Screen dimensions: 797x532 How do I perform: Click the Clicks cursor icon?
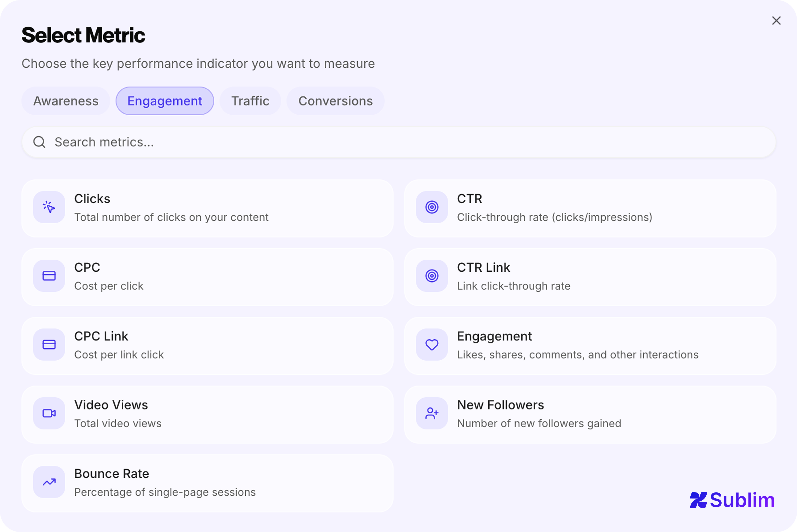tap(49, 207)
